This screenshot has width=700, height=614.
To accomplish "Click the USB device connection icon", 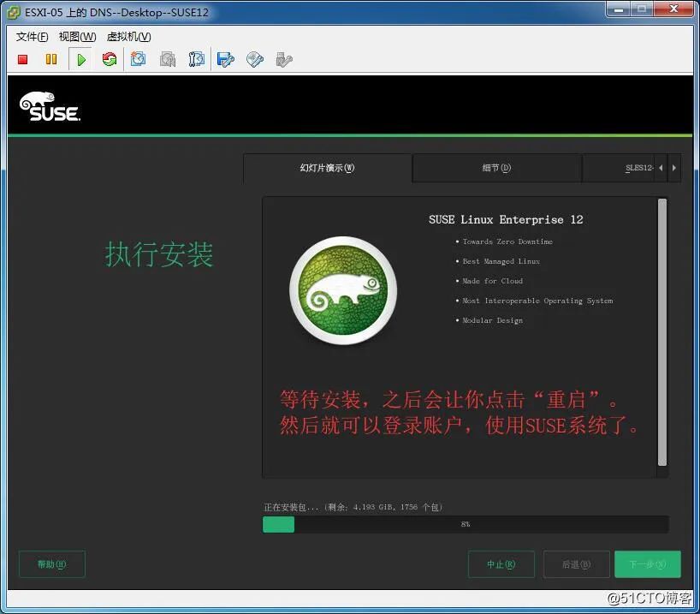I will pos(284,59).
